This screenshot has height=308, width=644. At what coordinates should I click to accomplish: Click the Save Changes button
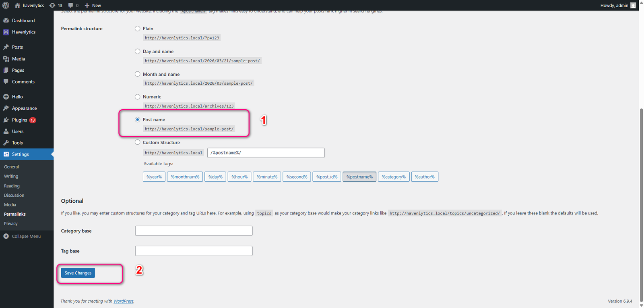(x=78, y=273)
